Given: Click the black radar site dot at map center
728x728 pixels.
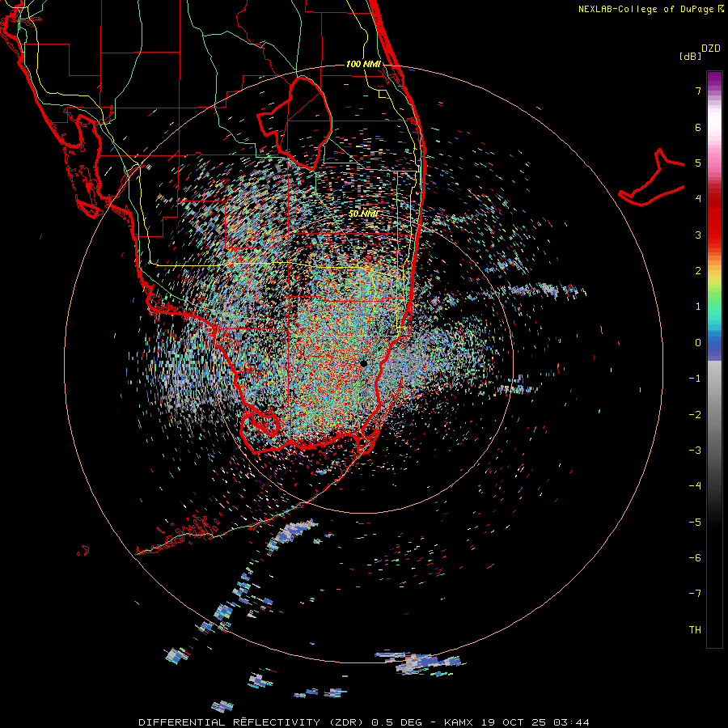Looking at the screenshot, I should (363, 363).
